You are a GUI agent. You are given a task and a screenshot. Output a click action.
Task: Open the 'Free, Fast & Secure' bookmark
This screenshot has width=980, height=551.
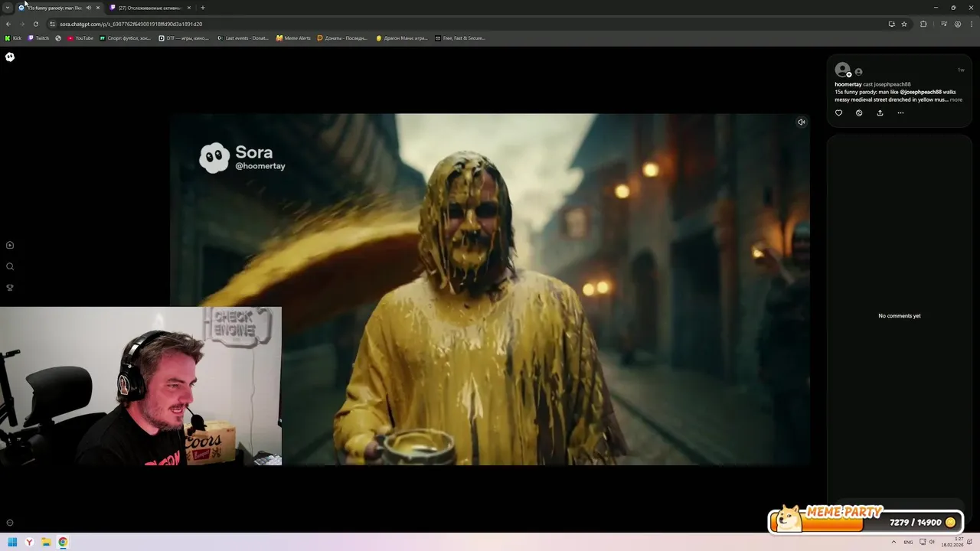tap(460, 37)
